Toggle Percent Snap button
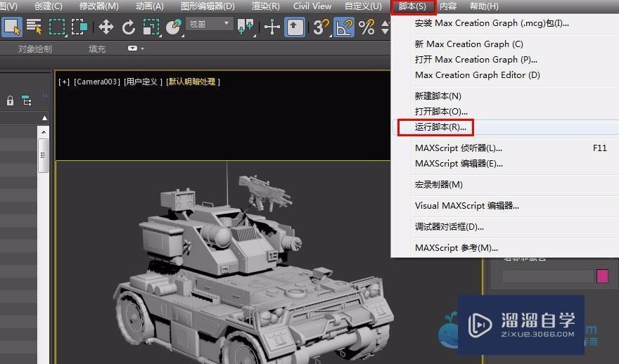 click(x=366, y=27)
